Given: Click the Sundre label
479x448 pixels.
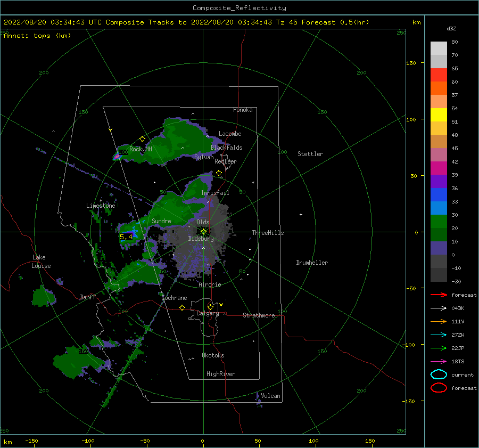Looking at the screenshot, I should (x=161, y=221).
